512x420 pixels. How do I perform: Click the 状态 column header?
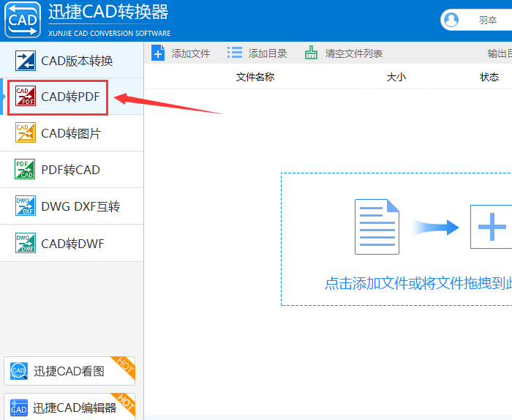(489, 78)
